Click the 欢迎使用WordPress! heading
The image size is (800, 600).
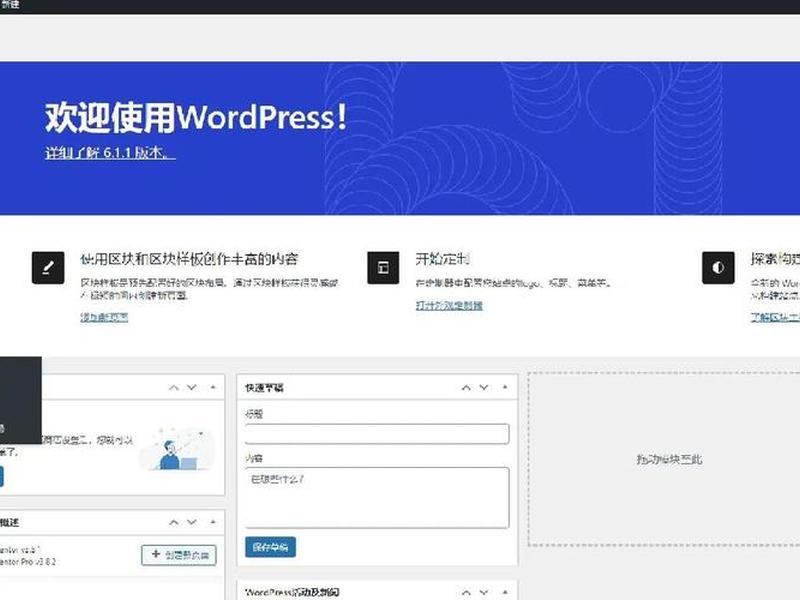click(x=196, y=117)
